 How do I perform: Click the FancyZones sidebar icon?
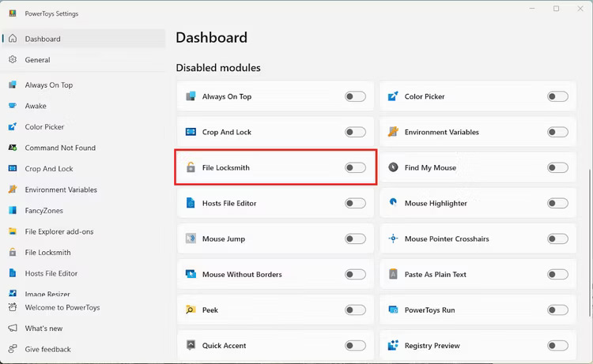pyautogui.click(x=13, y=210)
